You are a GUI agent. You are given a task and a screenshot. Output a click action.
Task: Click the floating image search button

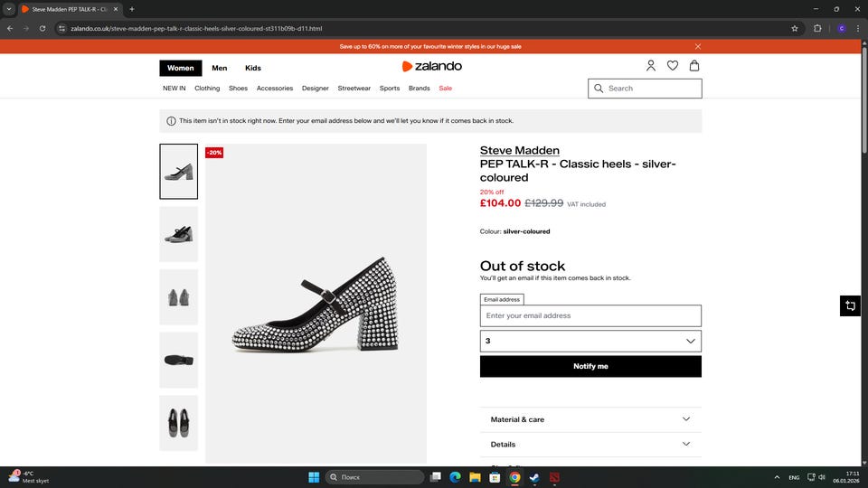tap(850, 306)
